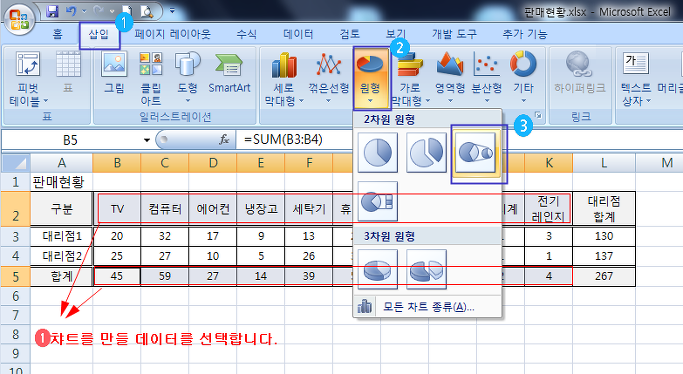Viewport: 683px width, 374px height.
Task: Select column A header
Action: tap(61, 163)
